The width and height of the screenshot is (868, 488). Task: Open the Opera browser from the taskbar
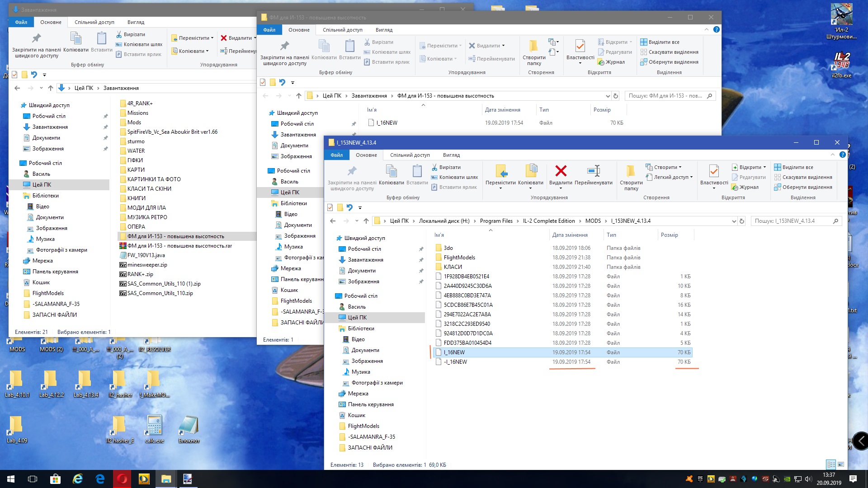(x=122, y=479)
